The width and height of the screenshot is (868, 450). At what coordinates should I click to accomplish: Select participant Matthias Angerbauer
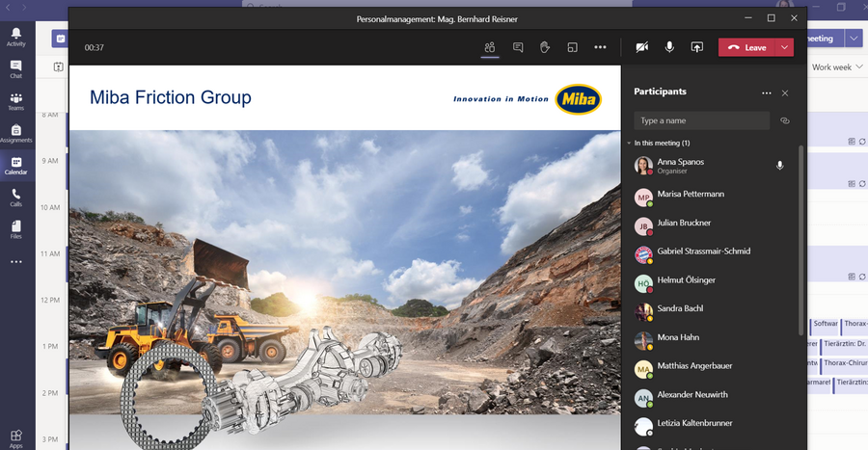(712, 369)
